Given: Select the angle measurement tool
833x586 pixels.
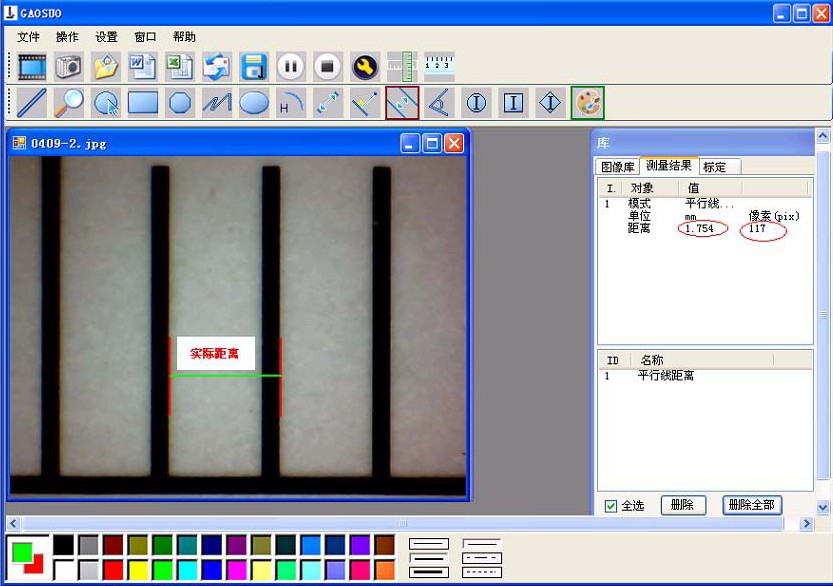Looking at the screenshot, I should coord(439,103).
